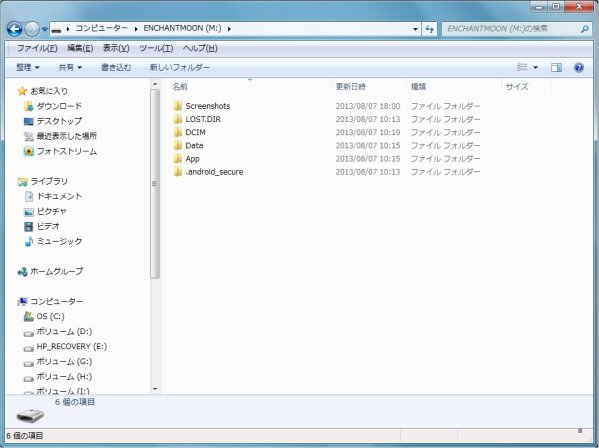Open the recent pages dropdown arrow

44,29
